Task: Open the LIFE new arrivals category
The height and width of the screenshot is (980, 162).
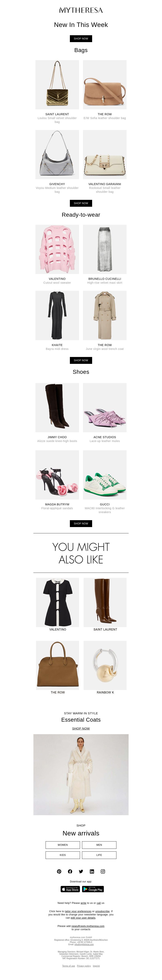Action: click(x=99, y=855)
